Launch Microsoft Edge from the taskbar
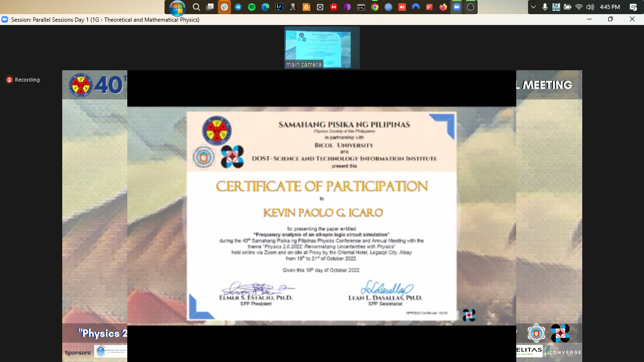 click(x=266, y=7)
